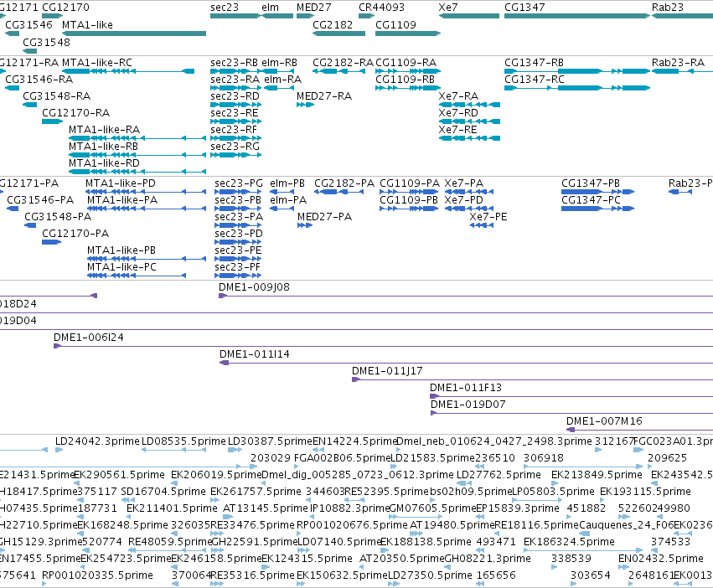Viewport: 713px width, 588px height.
Task: Select BAC clone DME1-009J08
Action: [x=466, y=296]
